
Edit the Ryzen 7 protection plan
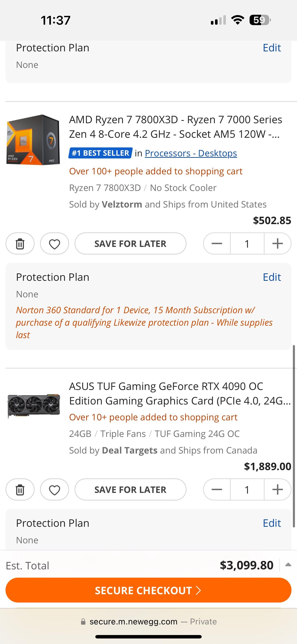(x=272, y=277)
